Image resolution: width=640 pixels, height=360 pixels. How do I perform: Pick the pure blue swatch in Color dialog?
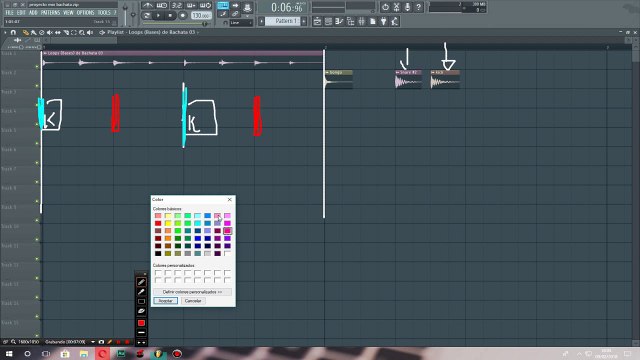click(198, 238)
